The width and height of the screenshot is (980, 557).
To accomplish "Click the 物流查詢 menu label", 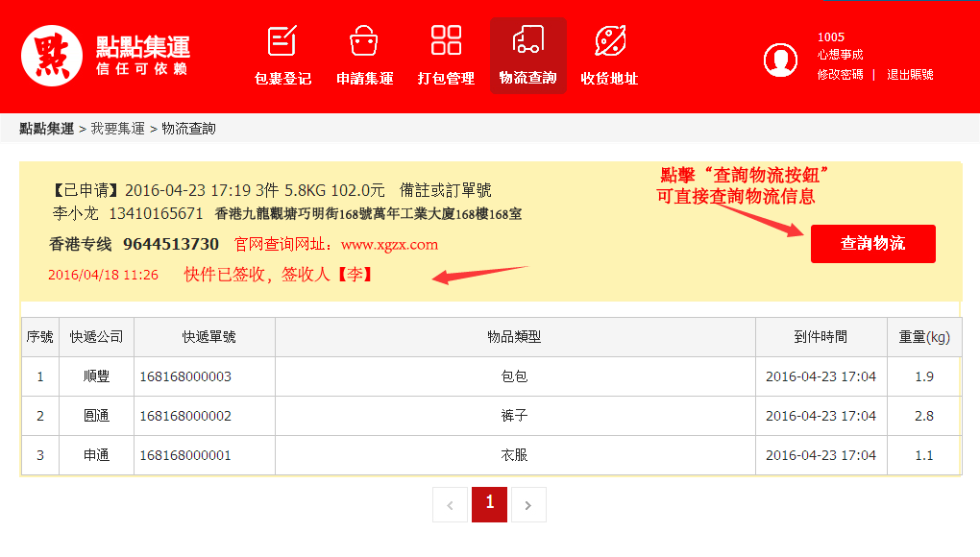I will pyautogui.click(x=528, y=78).
